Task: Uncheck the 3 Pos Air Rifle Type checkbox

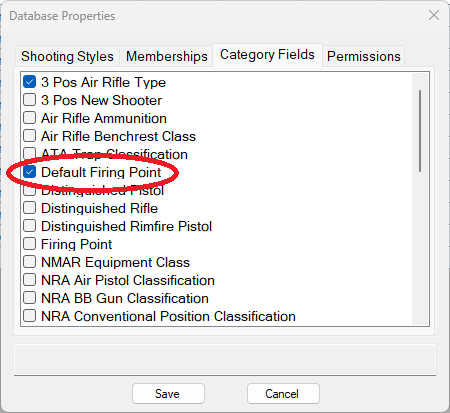Action: tap(29, 82)
